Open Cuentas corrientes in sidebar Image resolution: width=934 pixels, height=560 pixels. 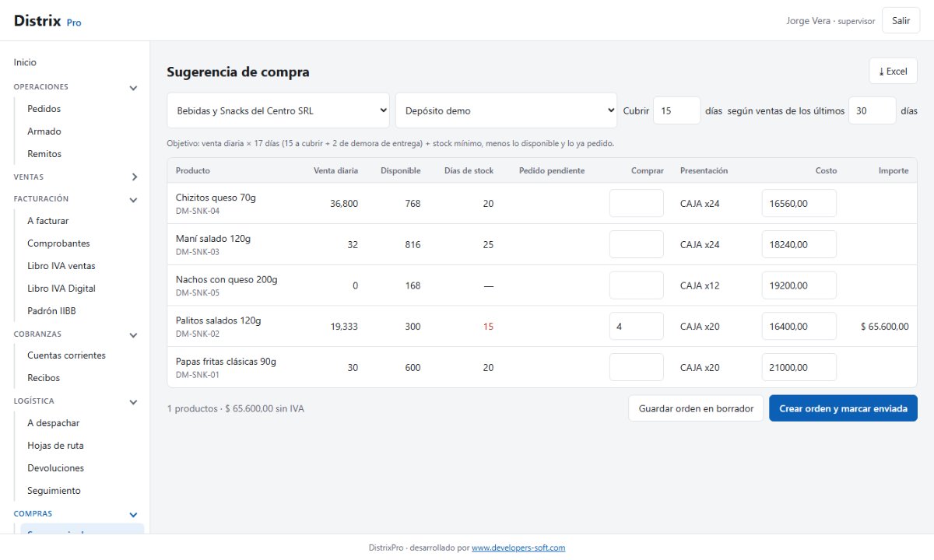66,355
